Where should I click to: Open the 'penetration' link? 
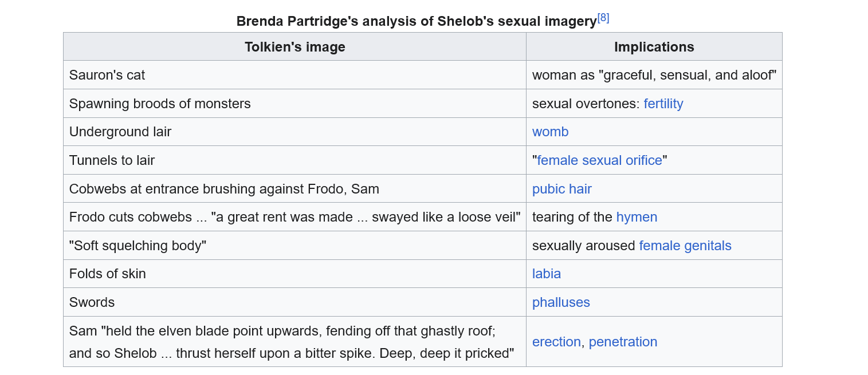click(x=623, y=342)
